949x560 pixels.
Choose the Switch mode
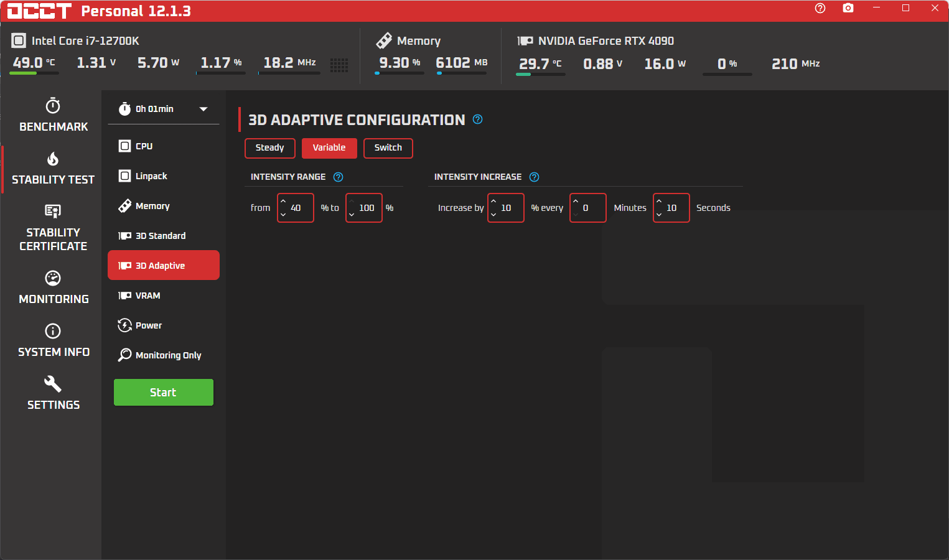click(x=388, y=148)
